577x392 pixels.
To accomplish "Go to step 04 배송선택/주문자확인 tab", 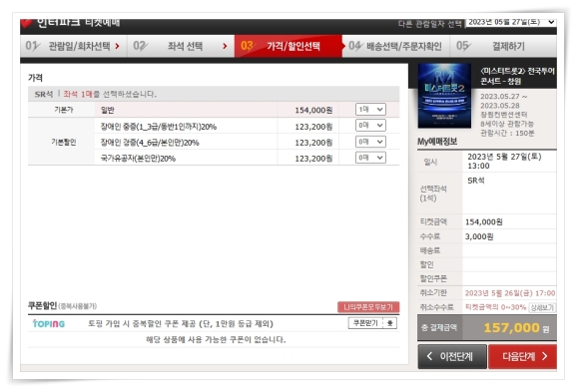I will [x=396, y=46].
